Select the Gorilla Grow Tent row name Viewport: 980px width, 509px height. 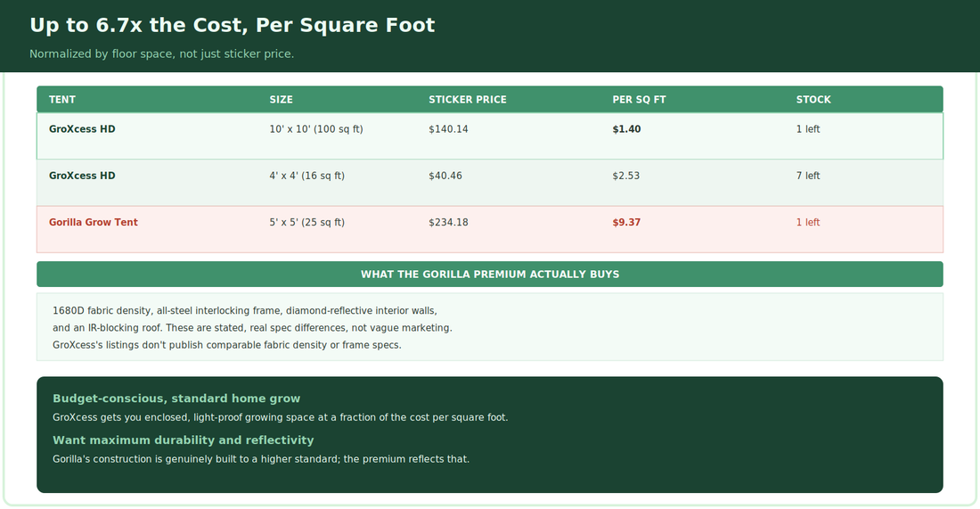coord(94,222)
